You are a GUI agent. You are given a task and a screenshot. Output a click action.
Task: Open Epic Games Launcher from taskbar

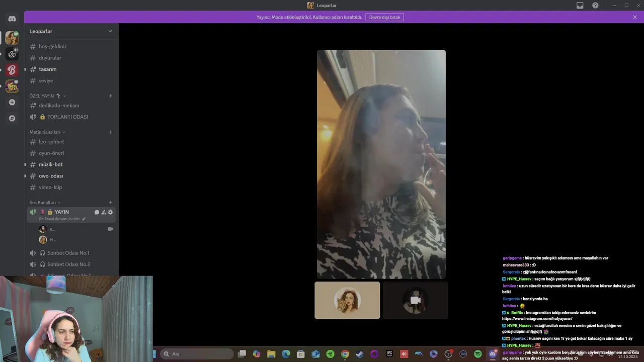(x=389, y=354)
